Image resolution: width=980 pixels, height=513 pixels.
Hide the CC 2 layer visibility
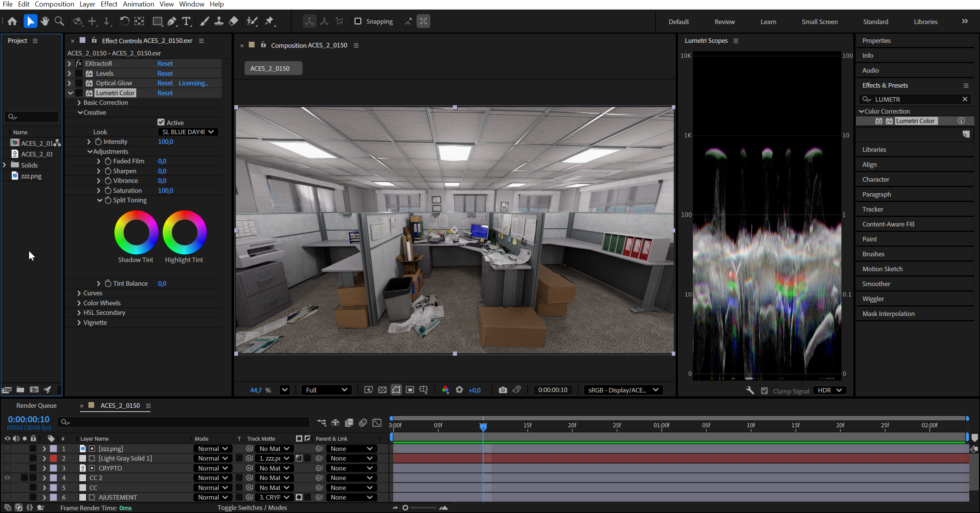point(7,478)
